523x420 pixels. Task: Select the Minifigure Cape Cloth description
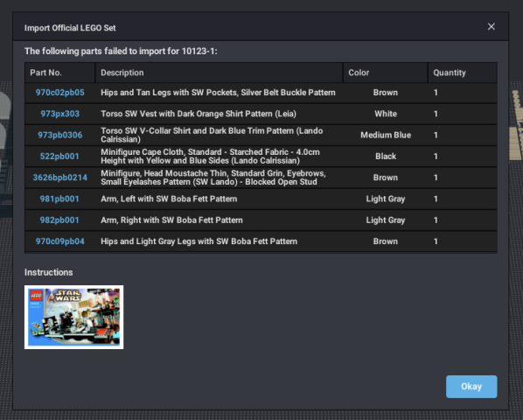click(210, 157)
